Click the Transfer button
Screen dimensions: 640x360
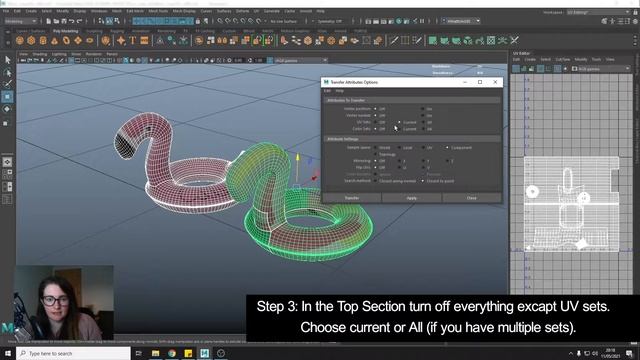352,198
